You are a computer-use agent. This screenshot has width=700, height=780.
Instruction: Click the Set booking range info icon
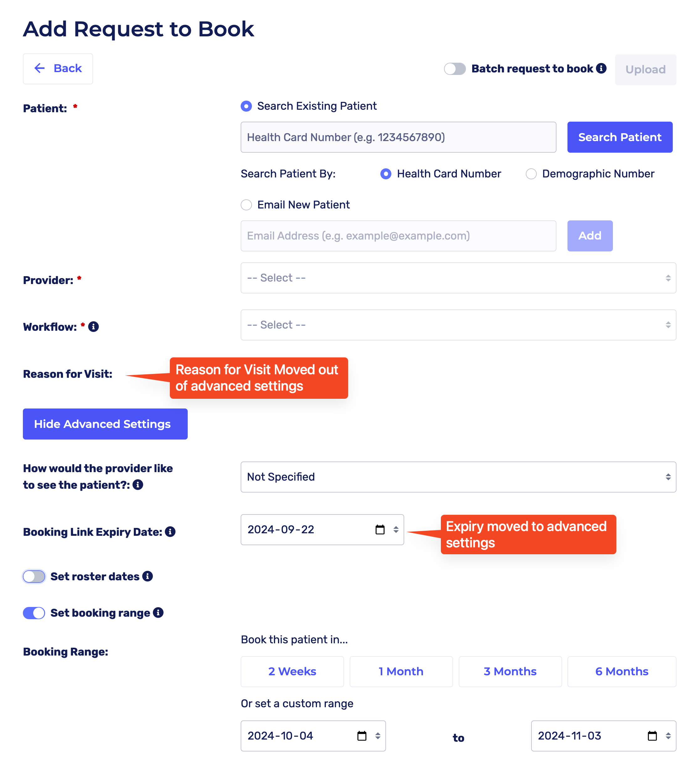(158, 613)
